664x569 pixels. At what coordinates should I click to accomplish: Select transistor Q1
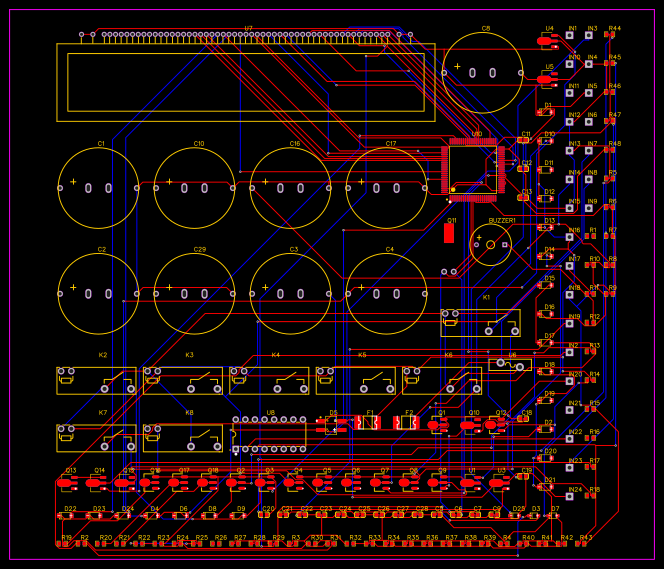point(438,425)
